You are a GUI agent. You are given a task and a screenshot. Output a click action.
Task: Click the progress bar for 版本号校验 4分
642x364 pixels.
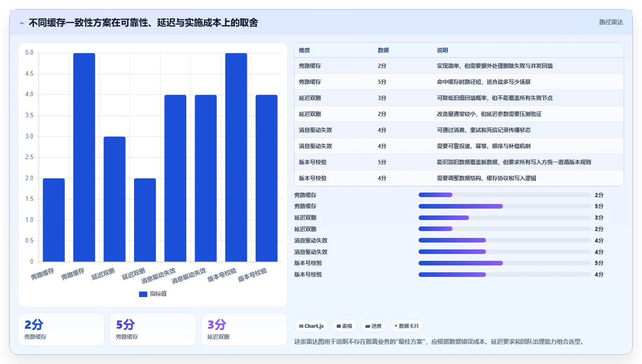click(504, 275)
